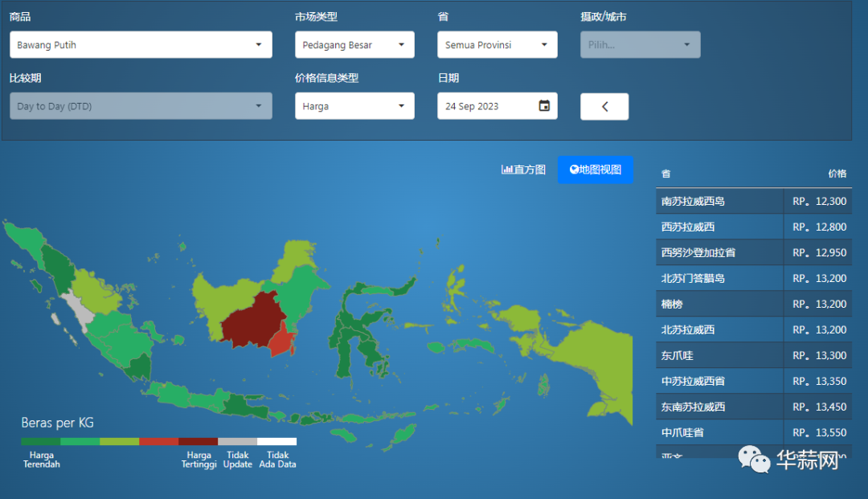Image resolution: width=868 pixels, height=499 pixels.
Task: Open the calendar icon in date field
Action: pyautogui.click(x=544, y=105)
